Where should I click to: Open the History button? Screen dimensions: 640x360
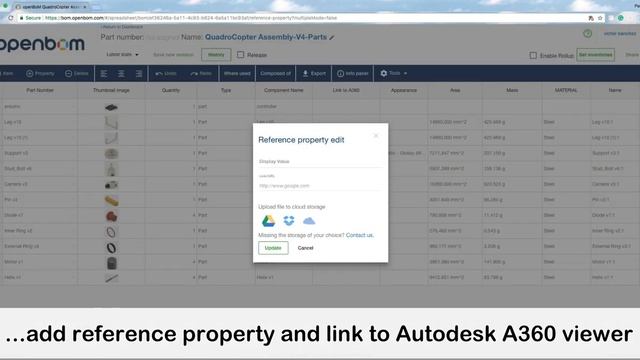click(216, 55)
